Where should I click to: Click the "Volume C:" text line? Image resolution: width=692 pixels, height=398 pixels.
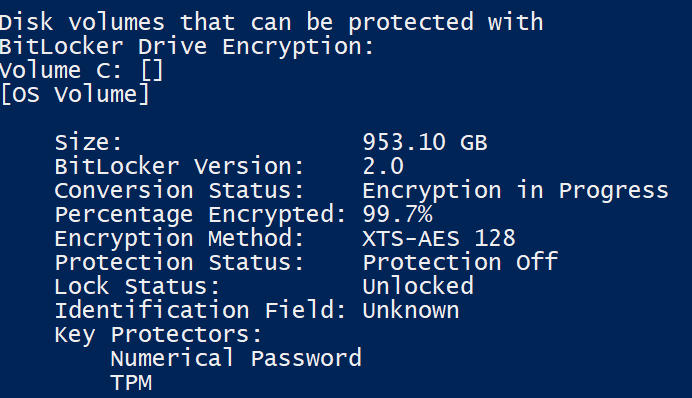click(82, 71)
